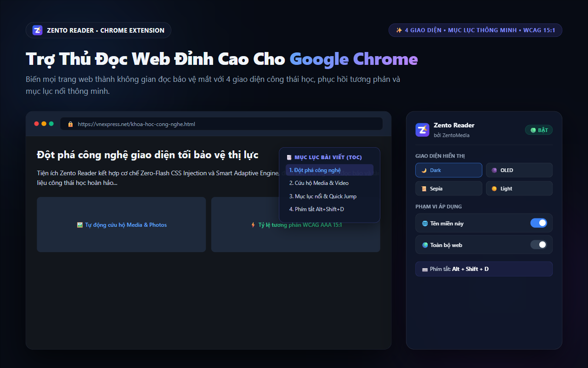588x368 pixels.
Task: Select the Dark theme option
Action: pyautogui.click(x=449, y=170)
